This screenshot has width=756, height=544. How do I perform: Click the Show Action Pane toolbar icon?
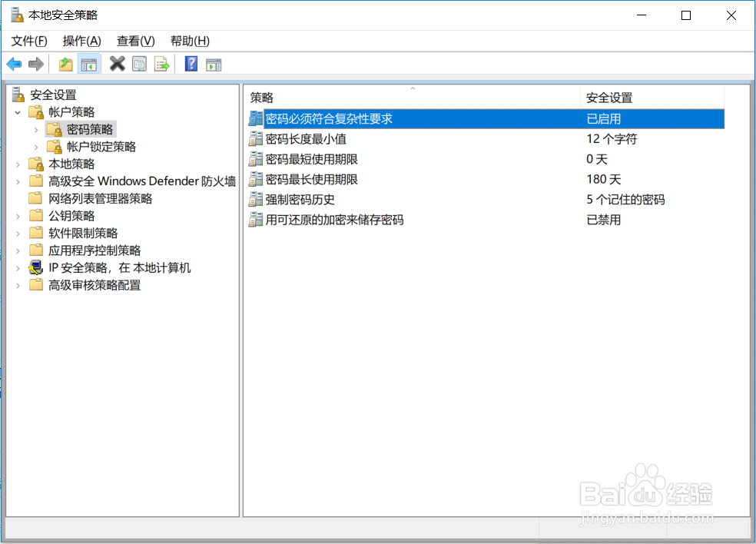point(214,64)
